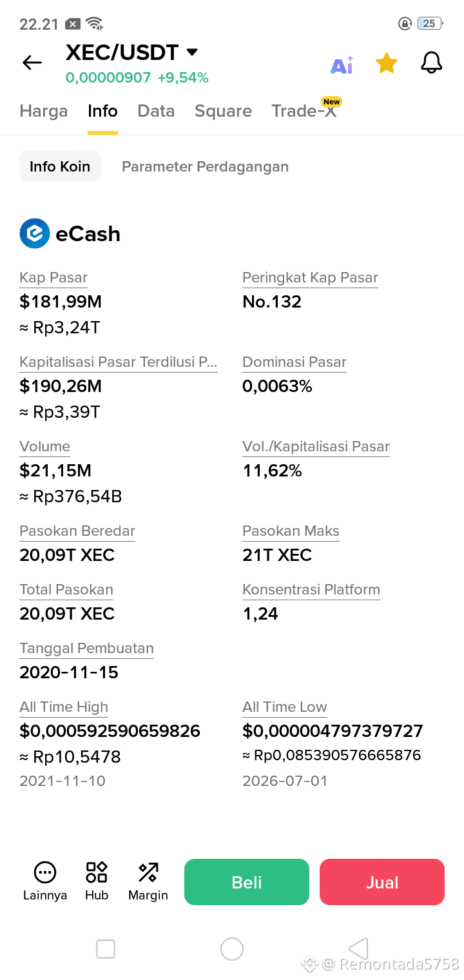Viewport: 464px width, 980px height.
Task: Tap the Android home circle button
Action: click(x=232, y=948)
